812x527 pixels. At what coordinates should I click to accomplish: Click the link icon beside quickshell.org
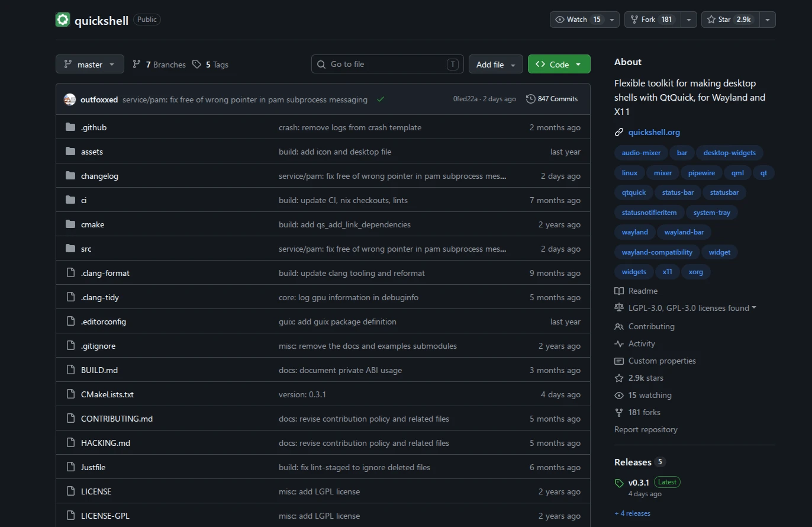(x=619, y=132)
